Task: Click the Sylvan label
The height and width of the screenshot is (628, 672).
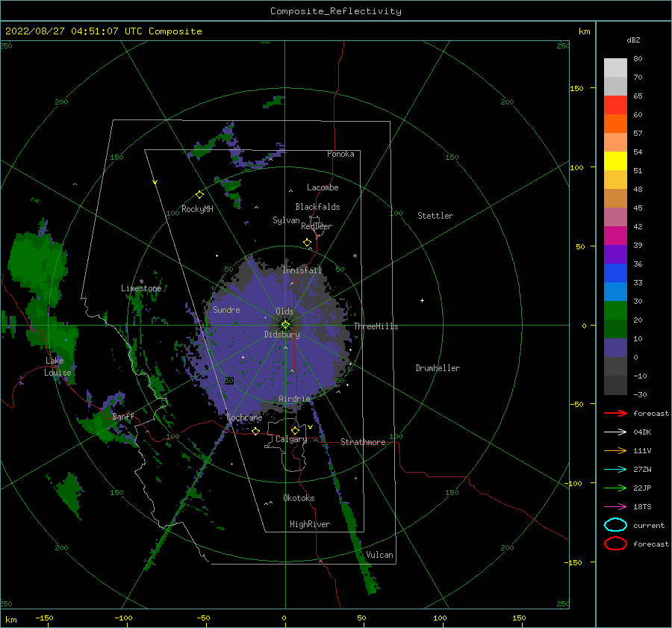Action: click(286, 220)
